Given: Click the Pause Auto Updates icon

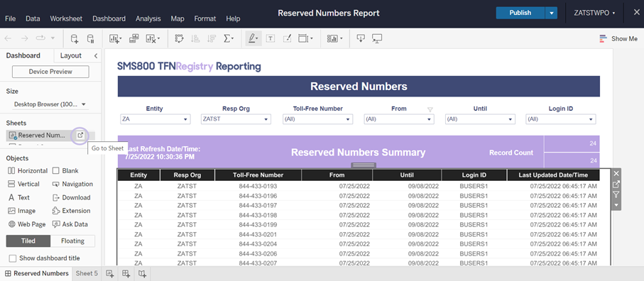Looking at the screenshot, I should (90, 38).
